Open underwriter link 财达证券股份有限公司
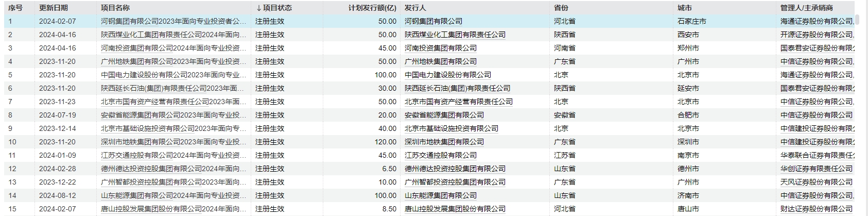 coord(817,209)
